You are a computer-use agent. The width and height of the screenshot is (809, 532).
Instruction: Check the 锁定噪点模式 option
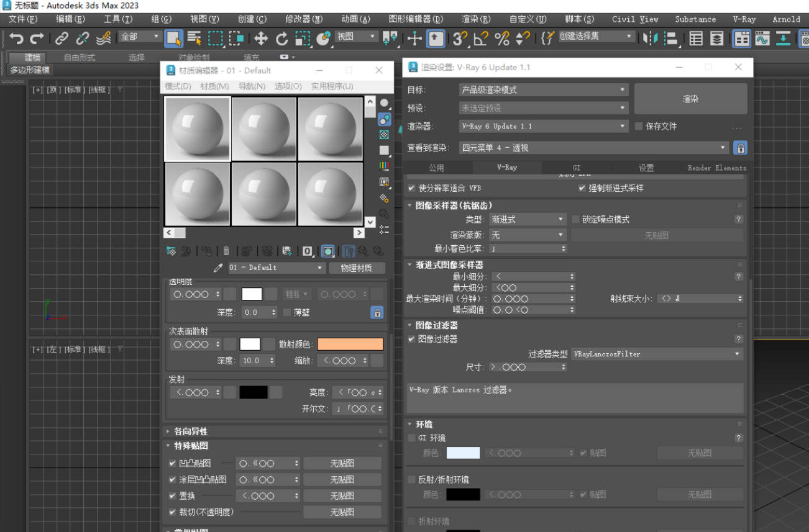click(575, 219)
